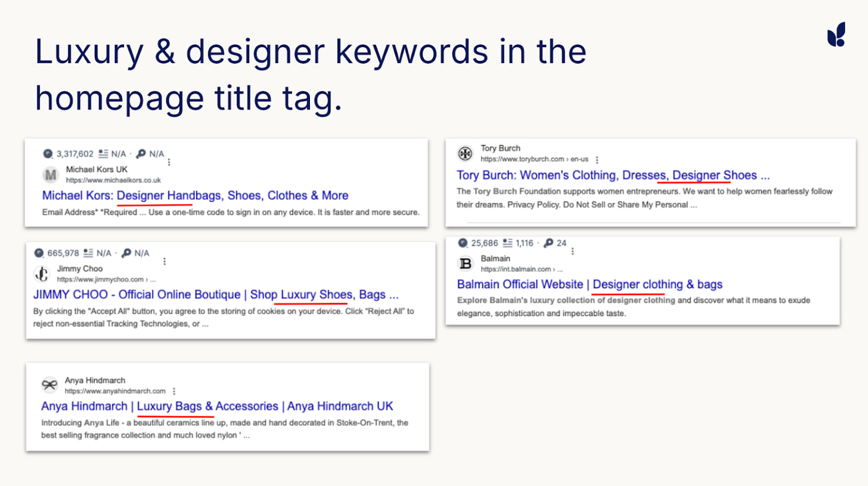Screen dimensions: 868x486
Task: Click the Tory Burch Foundation snippet text
Action: [x=644, y=198]
